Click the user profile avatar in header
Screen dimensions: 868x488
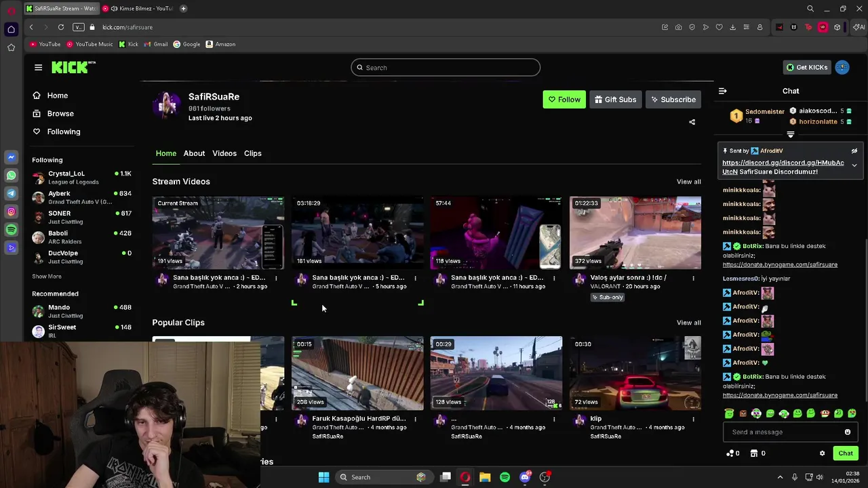[842, 67]
